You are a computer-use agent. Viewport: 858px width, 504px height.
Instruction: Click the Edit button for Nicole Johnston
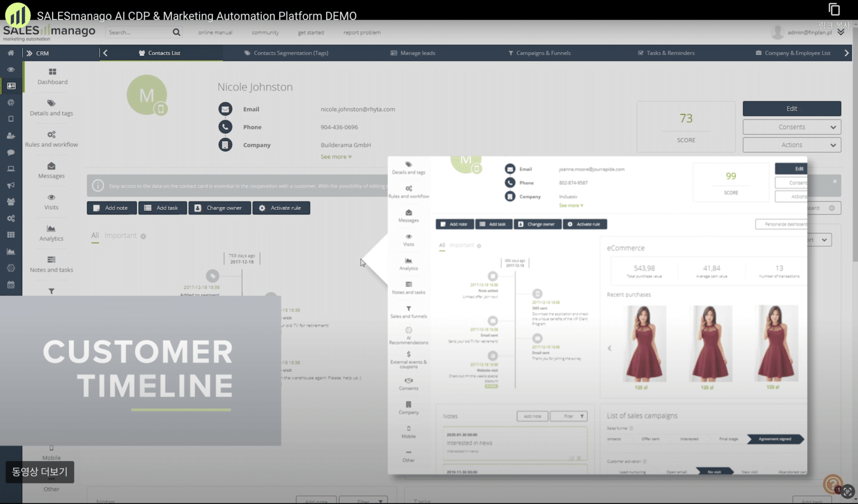[792, 108]
